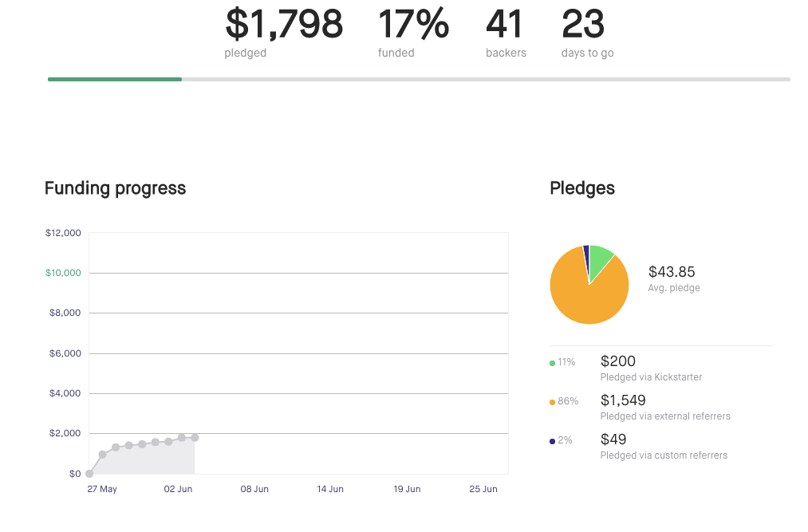
Task: Click the green legend dot for Kickstarter pledges
Action: (x=553, y=363)
